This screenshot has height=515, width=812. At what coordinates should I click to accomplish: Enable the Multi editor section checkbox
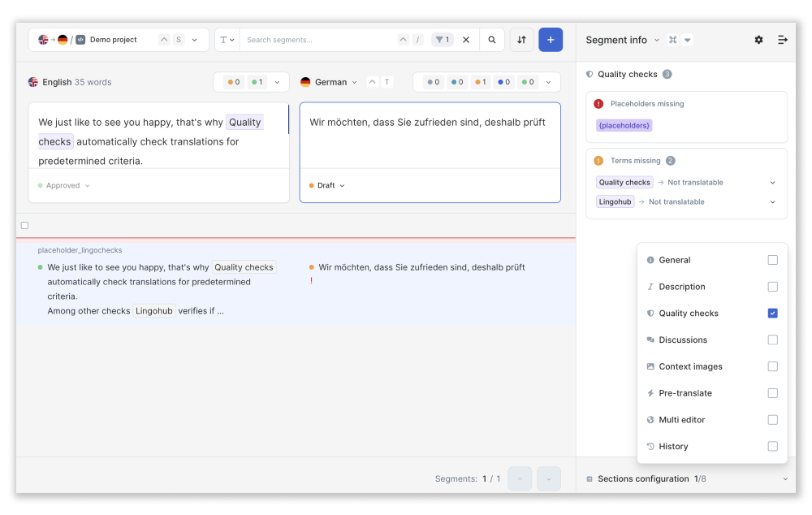click(x=773, y=420)
